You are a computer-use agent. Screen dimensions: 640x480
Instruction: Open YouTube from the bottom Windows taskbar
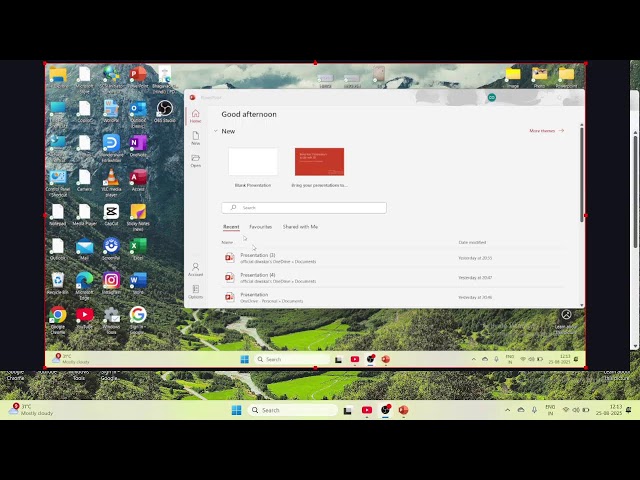coord(367,410)
